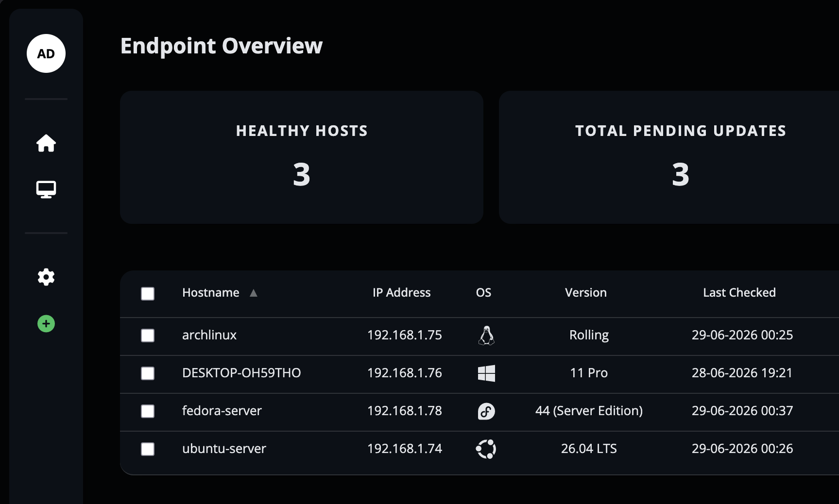Open the AD user avatar
This screenshot has width=839, height=504.
click(x=46, y=53)
